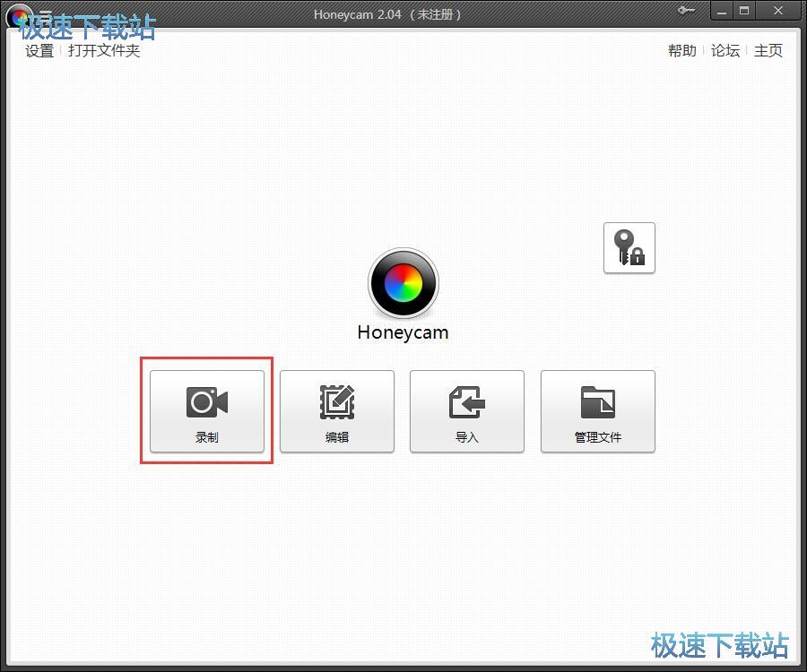Start a recording with the 录制 button
This screenshot has height=672, width=807.
tap(207, 411)
